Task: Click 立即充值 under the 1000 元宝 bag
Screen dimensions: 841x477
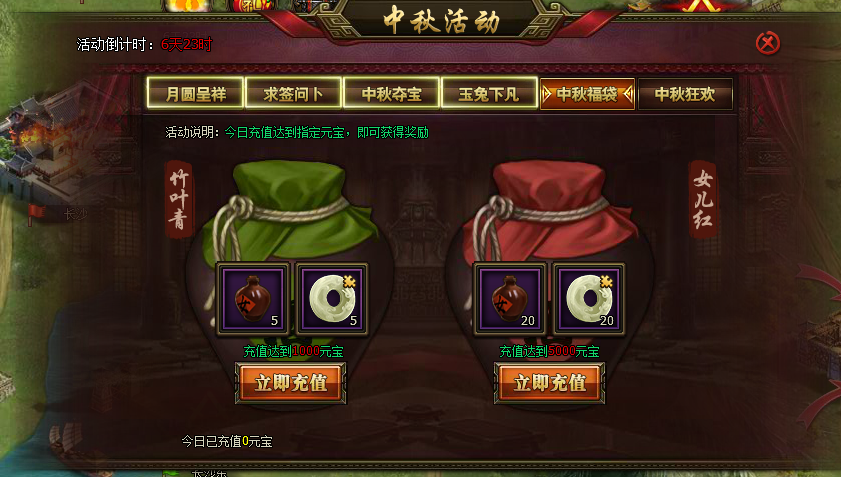Action: click(291, 383)
